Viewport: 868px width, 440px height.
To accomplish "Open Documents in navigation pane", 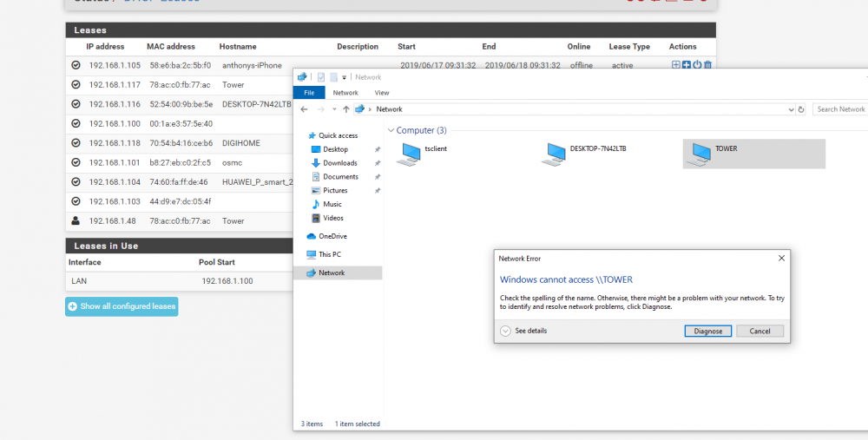I will pyautogui.click(x=335, y=177).
